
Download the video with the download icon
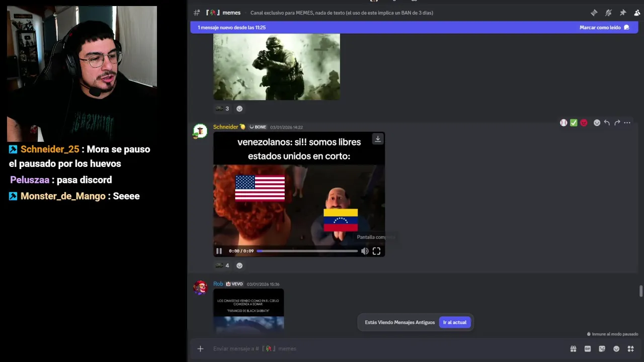377,139
